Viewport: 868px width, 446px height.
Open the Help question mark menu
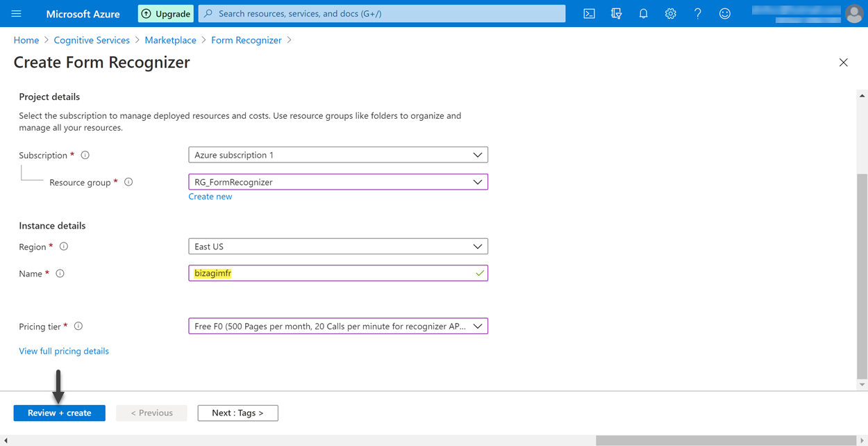tap(697, 14)
